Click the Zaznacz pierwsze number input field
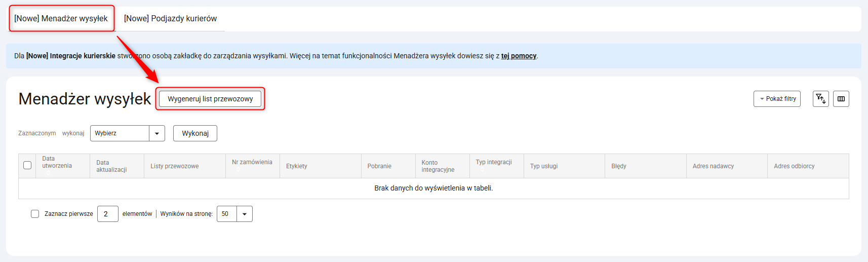The image size is (868, 262). tap(107, 214)
